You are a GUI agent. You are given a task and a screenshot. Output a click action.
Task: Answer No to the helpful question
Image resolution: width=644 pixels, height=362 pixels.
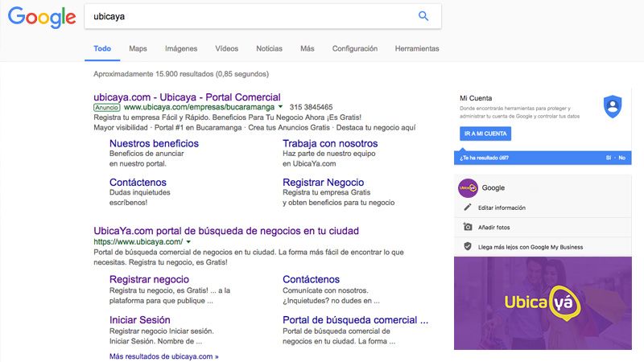(621, 158)
